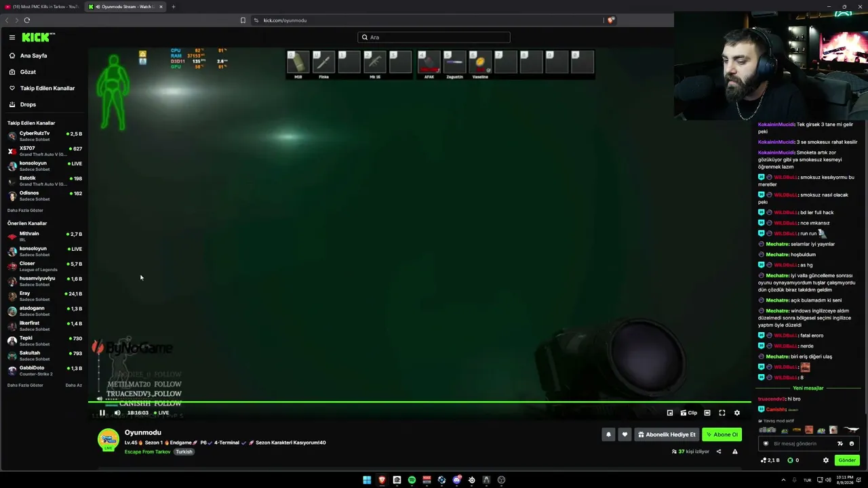
Task: Follow channel with heart button
Action: 625,434
